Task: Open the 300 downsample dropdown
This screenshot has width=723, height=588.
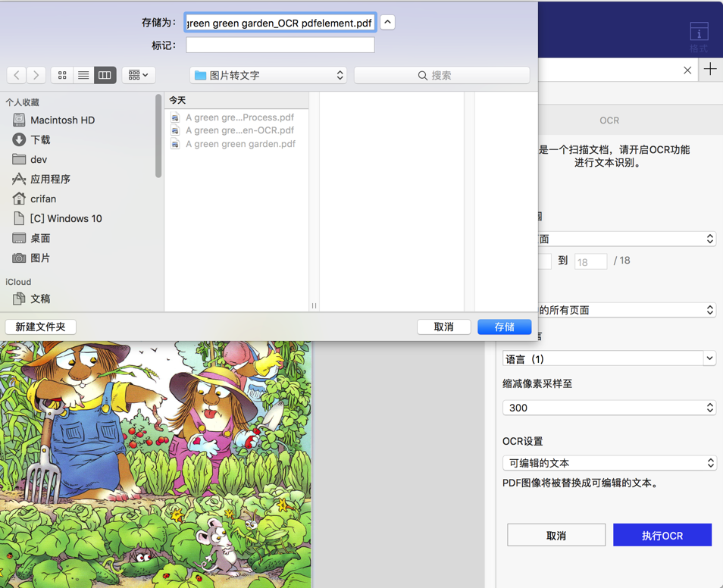Action: point(609,408)
